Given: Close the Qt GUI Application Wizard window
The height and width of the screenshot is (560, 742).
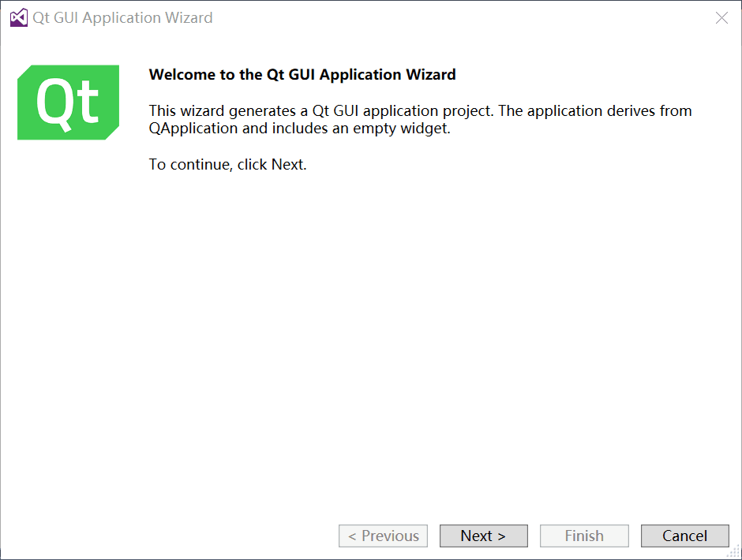Looking at the screenshot, I should 721,18.
